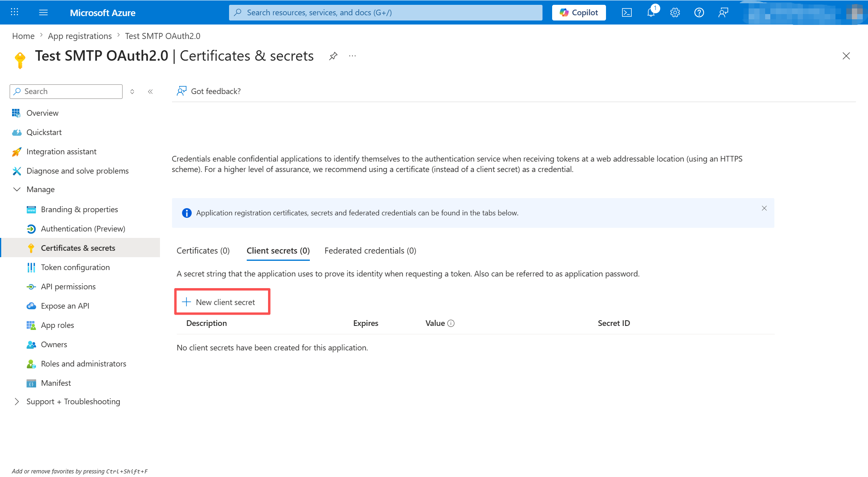Click the Authentication (Preview) icon
Screen dimensions: 868x477
(x=31, y=229)
